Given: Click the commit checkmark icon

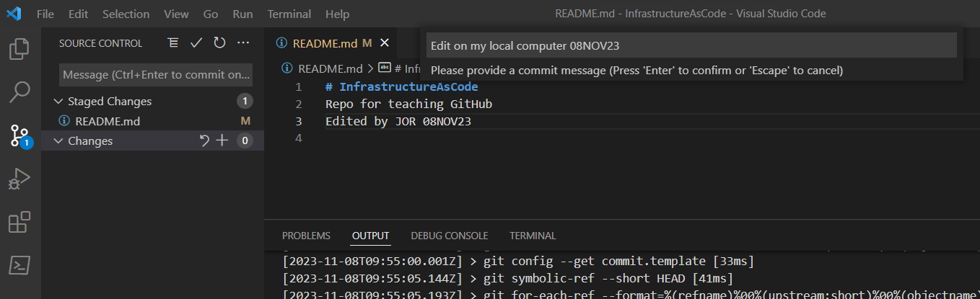Looking at the screenshot, I should pos(196,43).
